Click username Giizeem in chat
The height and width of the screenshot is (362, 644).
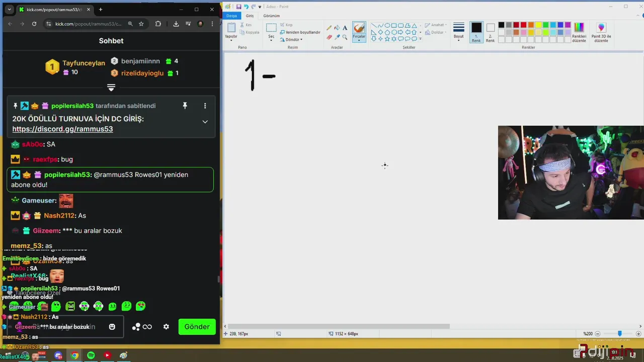47,231
